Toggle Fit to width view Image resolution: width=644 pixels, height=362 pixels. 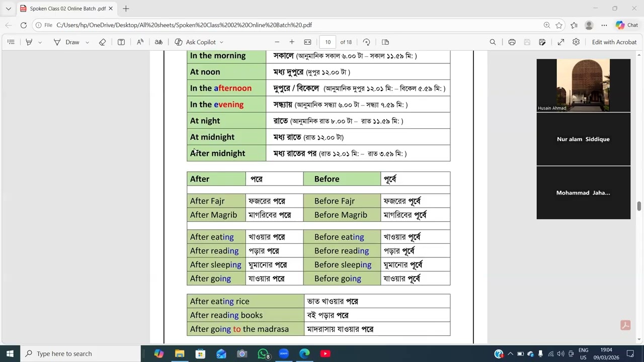click(x=308, y=42)
